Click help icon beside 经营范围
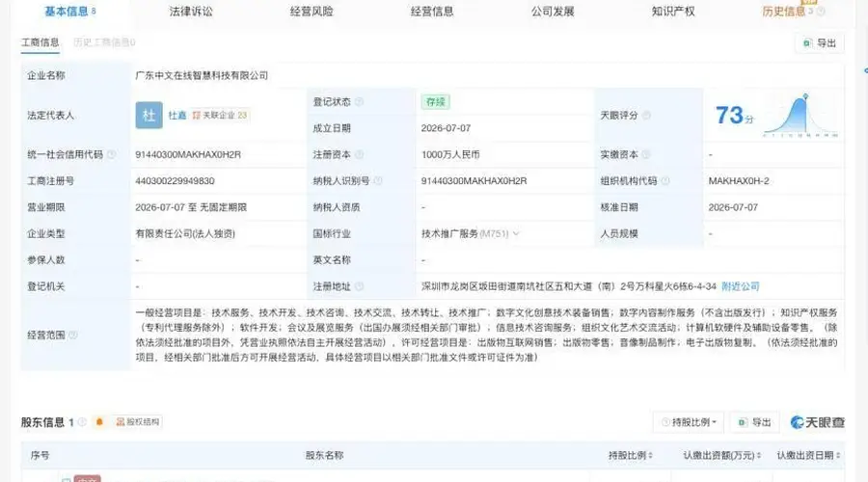The width and height of the screenshot is (868, 482). pyautogui.click(x=73, y=335)
